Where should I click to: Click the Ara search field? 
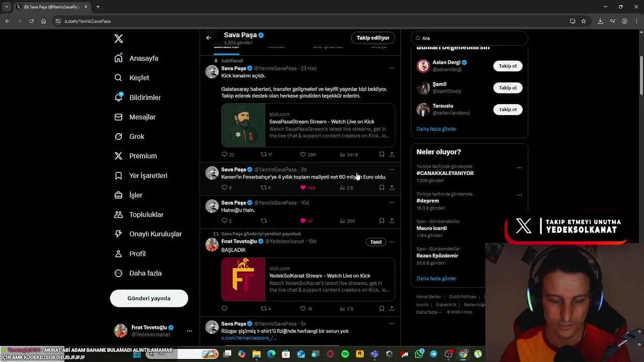pyautogui.click(x=469, y=38)
